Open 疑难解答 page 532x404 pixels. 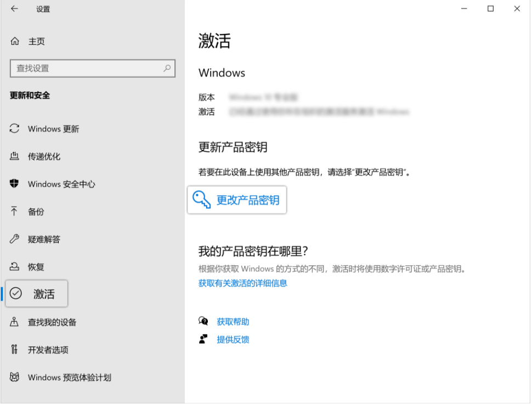[x=44, y=240]
